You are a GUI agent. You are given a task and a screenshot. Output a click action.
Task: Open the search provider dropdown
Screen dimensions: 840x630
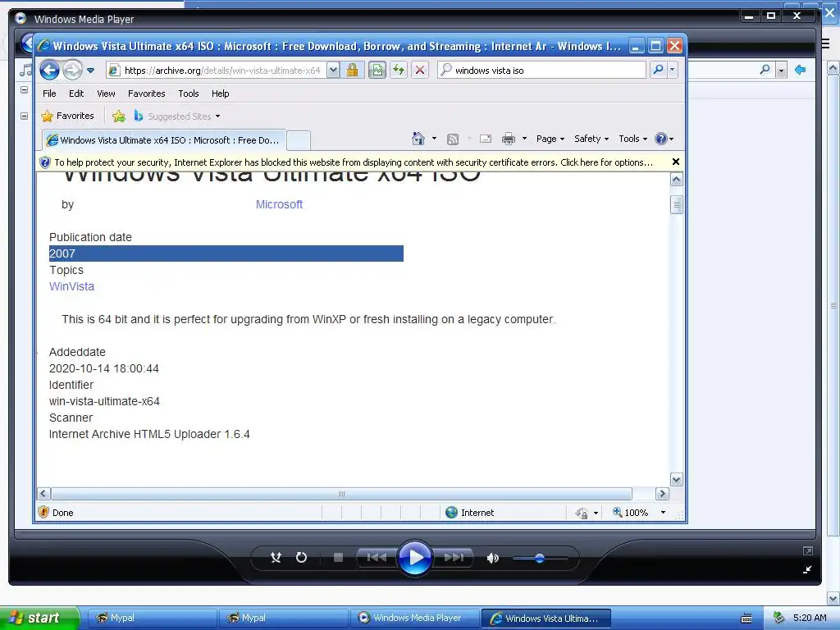[672, 71]
